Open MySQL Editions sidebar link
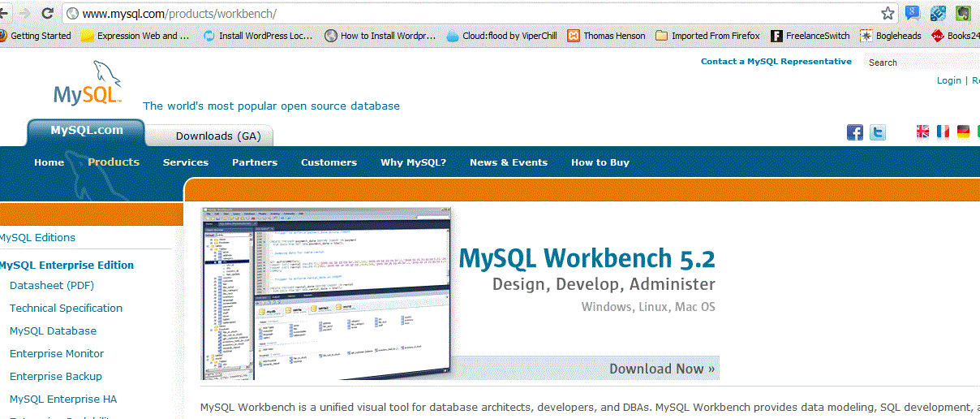This screenshot has width=980, height=419. [x=37, y=237]
